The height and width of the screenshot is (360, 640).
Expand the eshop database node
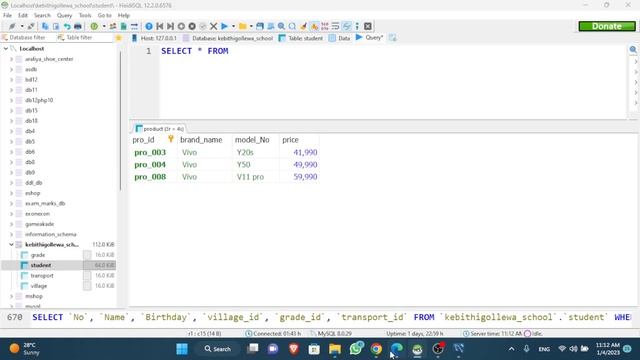[11, 193]
